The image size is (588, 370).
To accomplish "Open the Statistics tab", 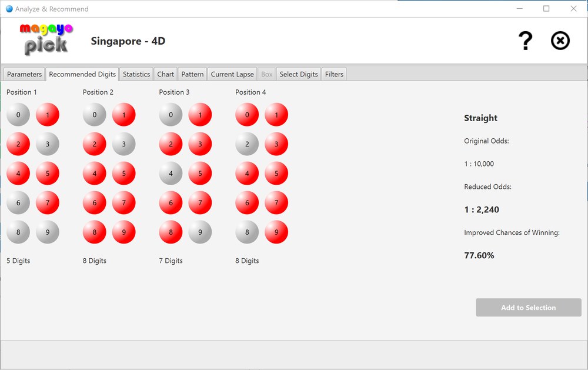I will click(136, 74).
